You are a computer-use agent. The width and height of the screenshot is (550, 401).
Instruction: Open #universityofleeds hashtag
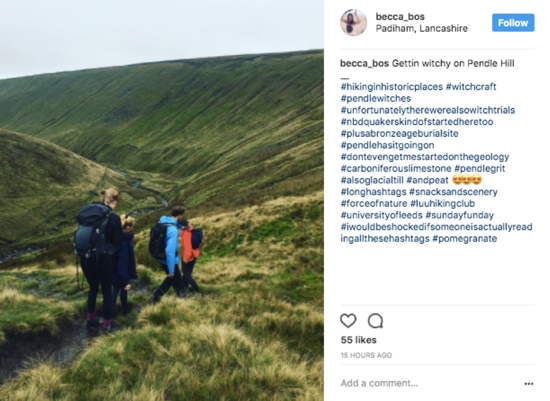click(382, 215)
